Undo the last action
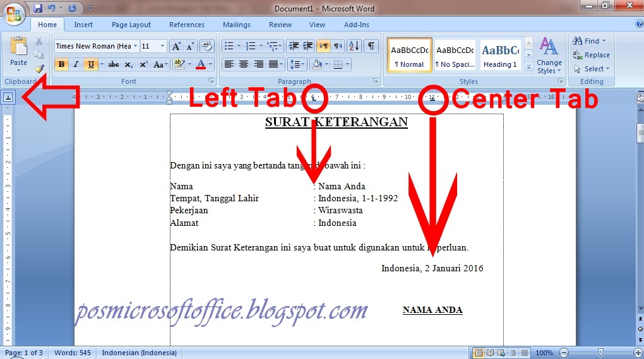 [51, 8]
